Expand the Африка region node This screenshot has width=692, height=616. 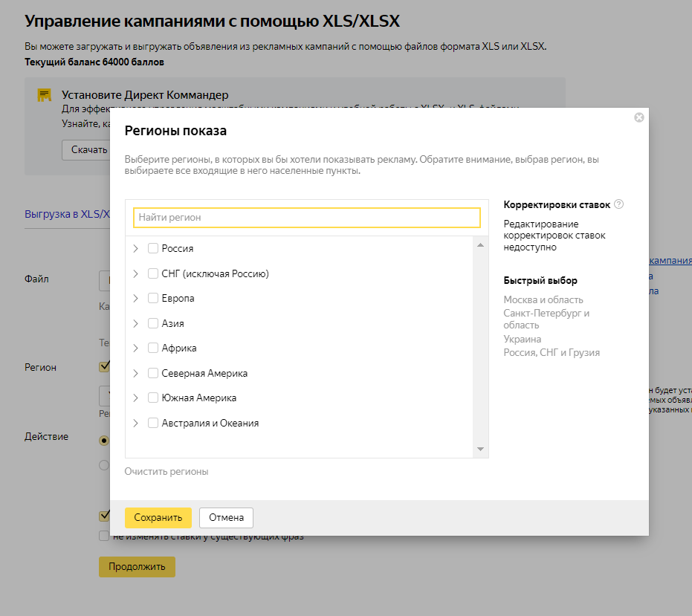135,348
